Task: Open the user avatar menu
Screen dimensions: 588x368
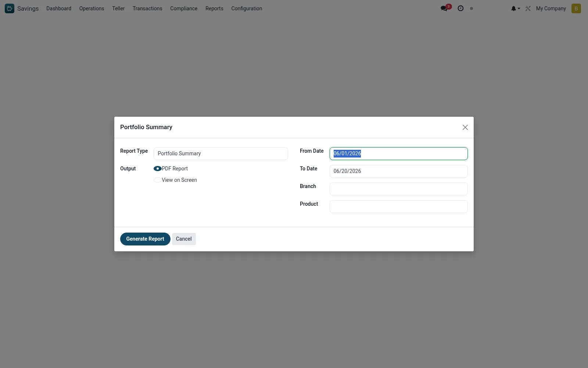Action: [x=576, y=8]
